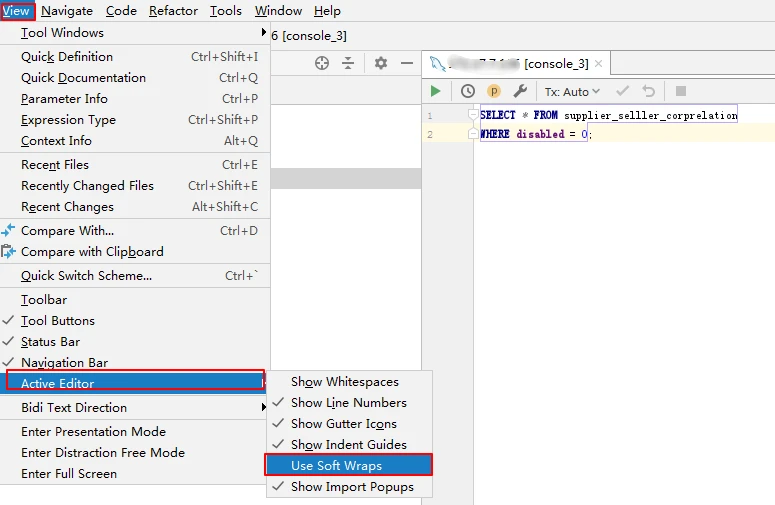The width and height of the screenshot is (775, 505).
Task: Expand the Active Editor submenu
Action: (135, 383)
